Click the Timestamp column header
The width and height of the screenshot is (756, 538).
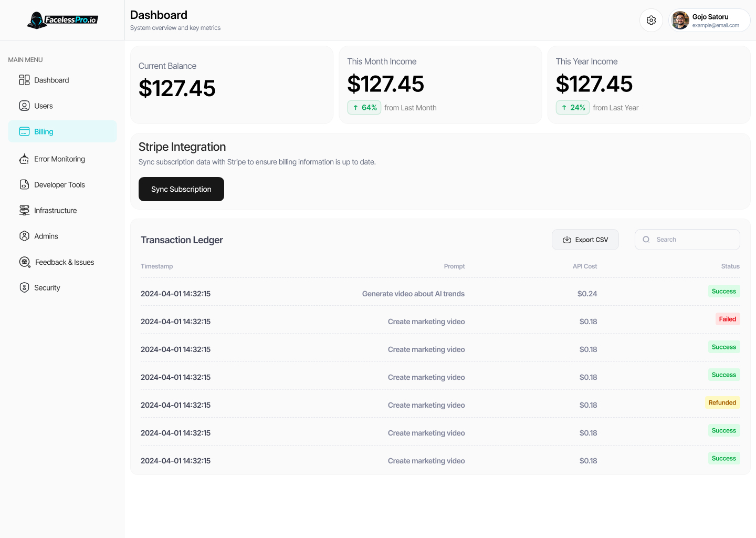156,266
